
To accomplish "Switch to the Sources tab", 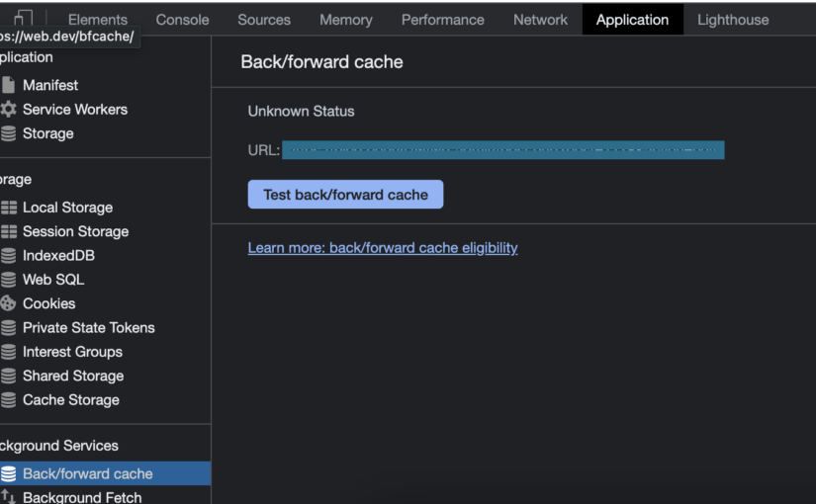I will [264, 20].
